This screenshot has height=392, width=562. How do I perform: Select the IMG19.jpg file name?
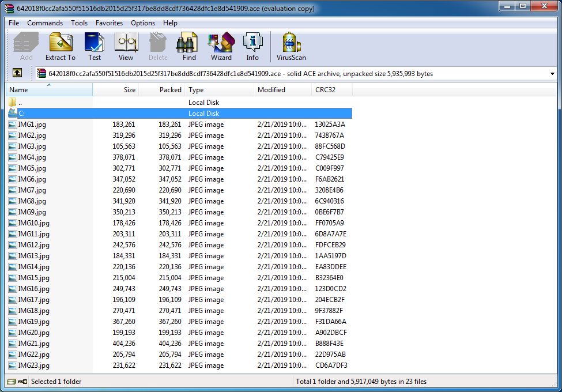33,322
